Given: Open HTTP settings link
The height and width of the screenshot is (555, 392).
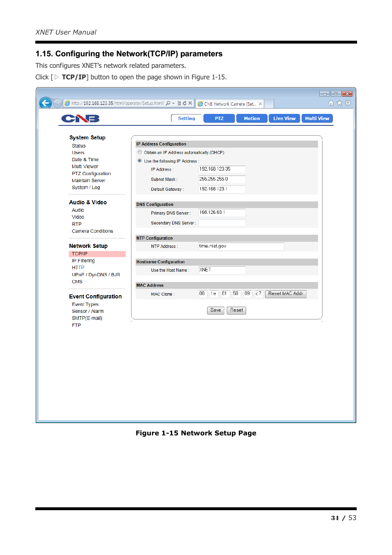Looking at the screenshot, I should pyautogui.click(x=78, y=268).
